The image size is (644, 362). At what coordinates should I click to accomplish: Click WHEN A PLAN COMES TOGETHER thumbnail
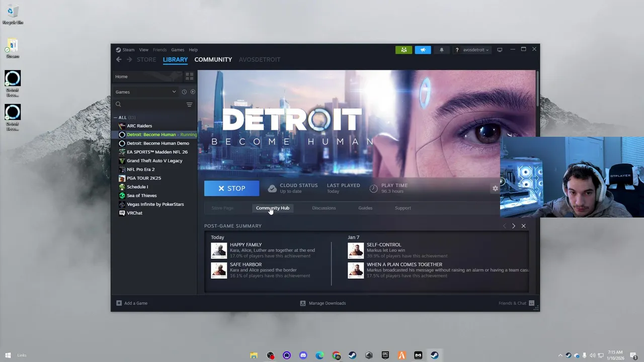click(356, 270)
